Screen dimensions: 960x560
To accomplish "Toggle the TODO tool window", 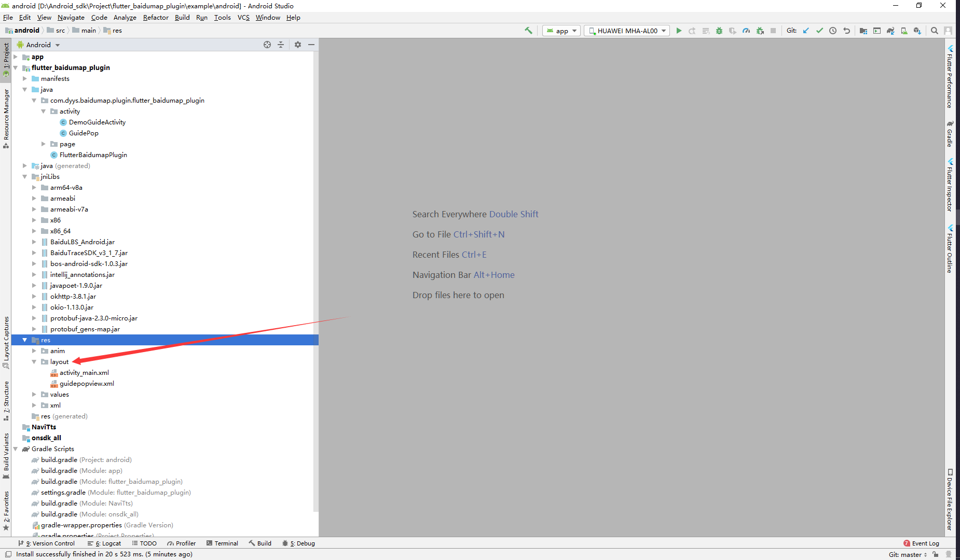I will (144, 543).
